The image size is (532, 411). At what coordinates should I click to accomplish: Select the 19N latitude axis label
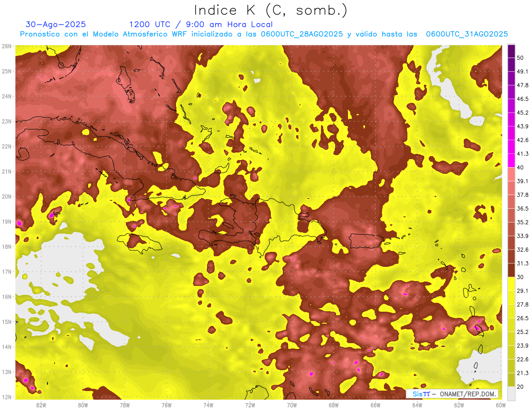(6, 221)
